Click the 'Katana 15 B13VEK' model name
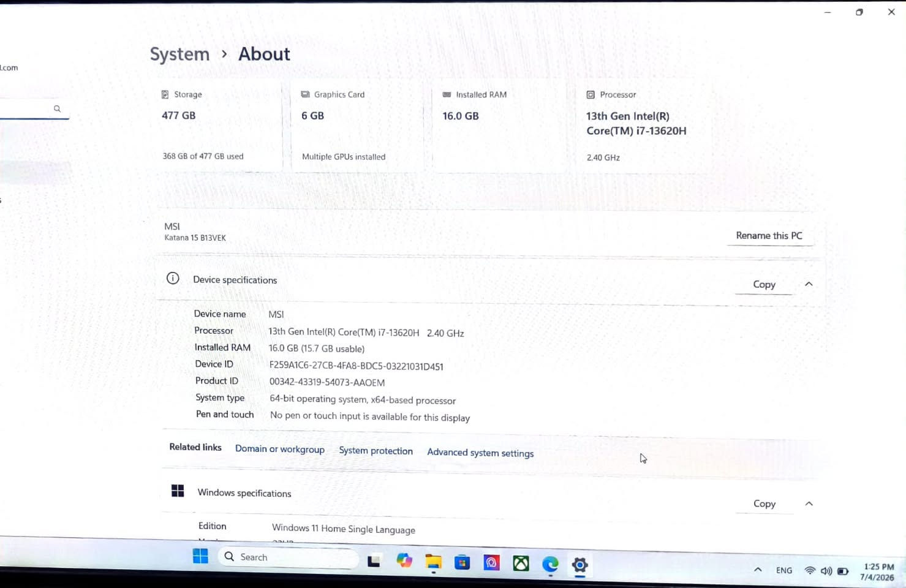 pyautogui.click(x=195, y=238)
